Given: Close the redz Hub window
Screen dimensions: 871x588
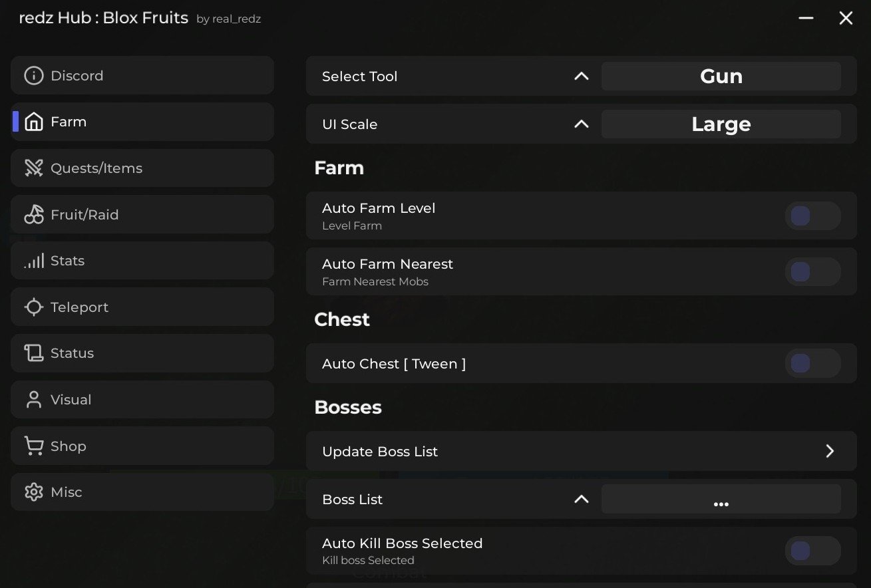Looking at the screenshot, I should (x=846, y=18).
